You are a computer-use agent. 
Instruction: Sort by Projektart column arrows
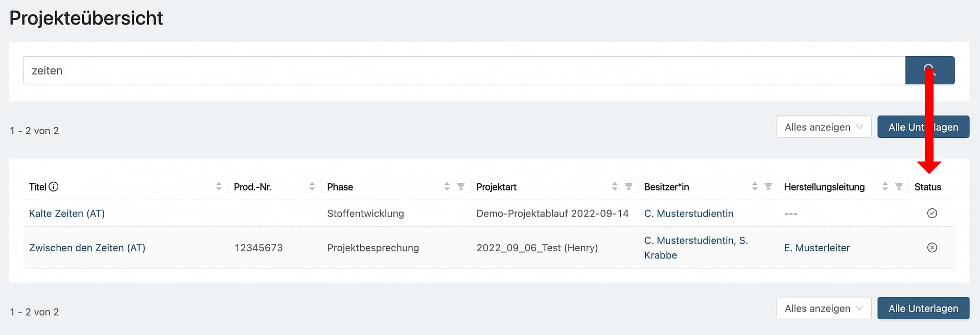click(x=615, y=187)
